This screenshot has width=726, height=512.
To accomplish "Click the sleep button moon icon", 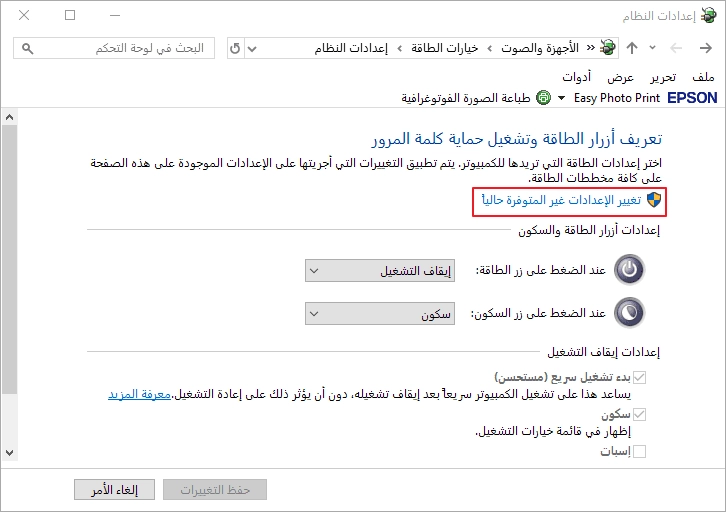I will click(629, 313).
